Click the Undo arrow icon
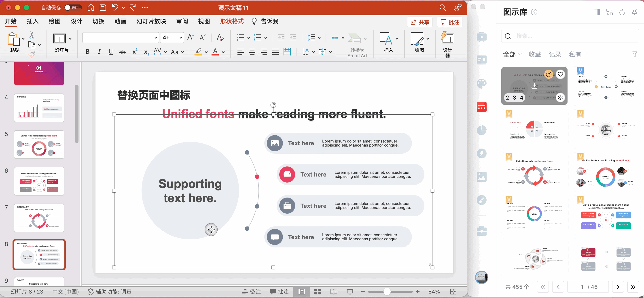The height and width of the screenshot is (298, 644). [x=115, y=8]
